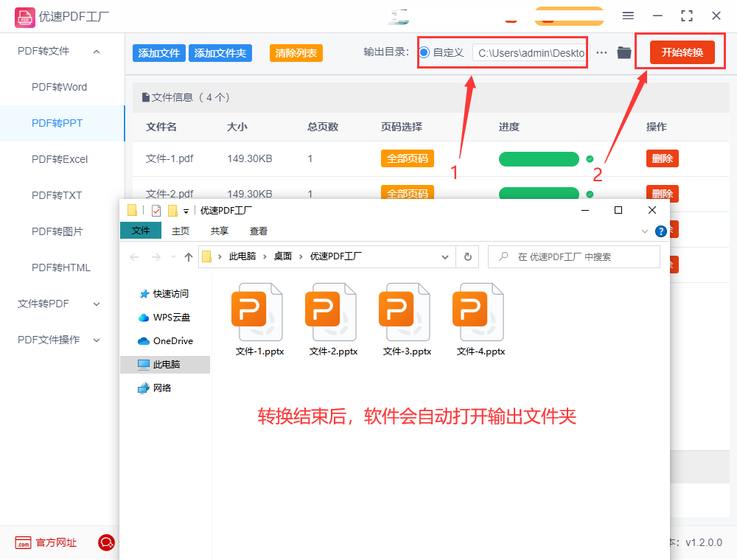
Task: Open the recent locations dropdown in Explorer
Action: pyautogui.click(x=173, y=257)
